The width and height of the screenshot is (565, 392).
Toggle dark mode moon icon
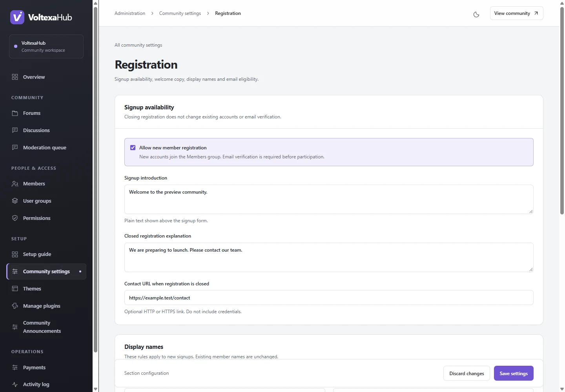click(476, 15)
